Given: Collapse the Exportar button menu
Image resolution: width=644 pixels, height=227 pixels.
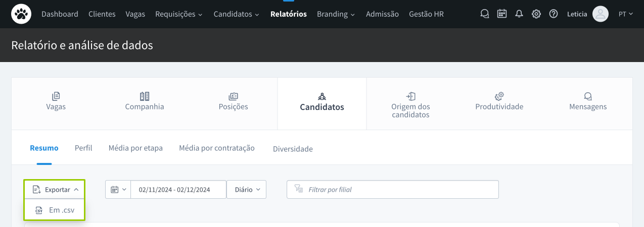Looking at the screenshot, I should point(55,190).
